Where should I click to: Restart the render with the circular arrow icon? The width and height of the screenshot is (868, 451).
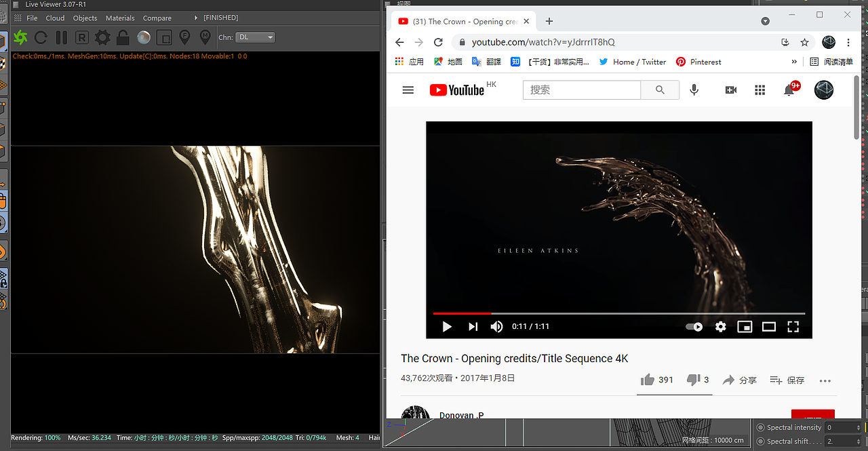click(x=41, y=37)
